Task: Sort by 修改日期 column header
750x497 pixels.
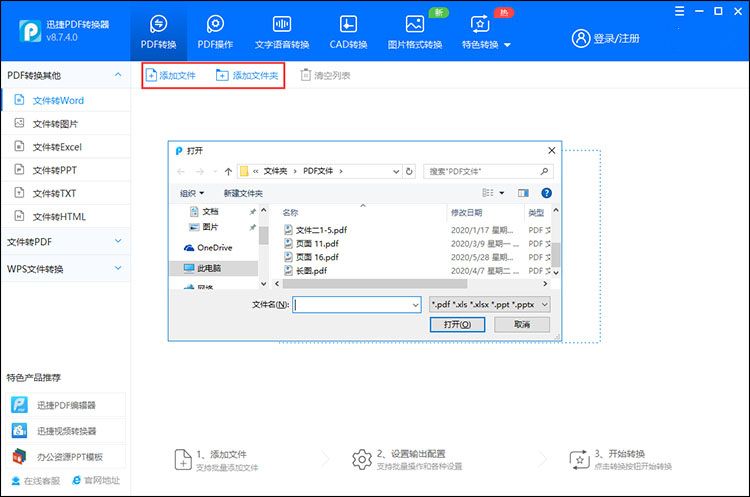Action: click(x=466, y=212)
